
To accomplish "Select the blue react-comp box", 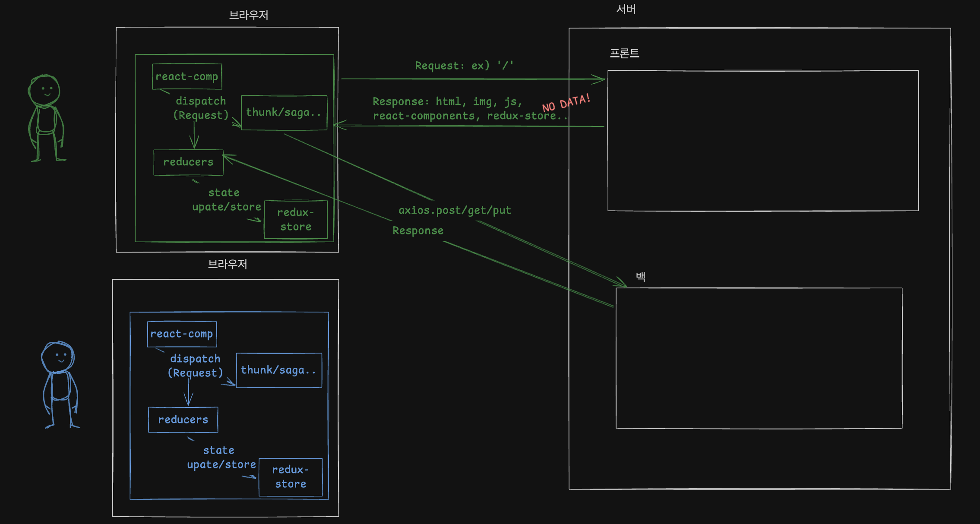I will tap(182, 334).
